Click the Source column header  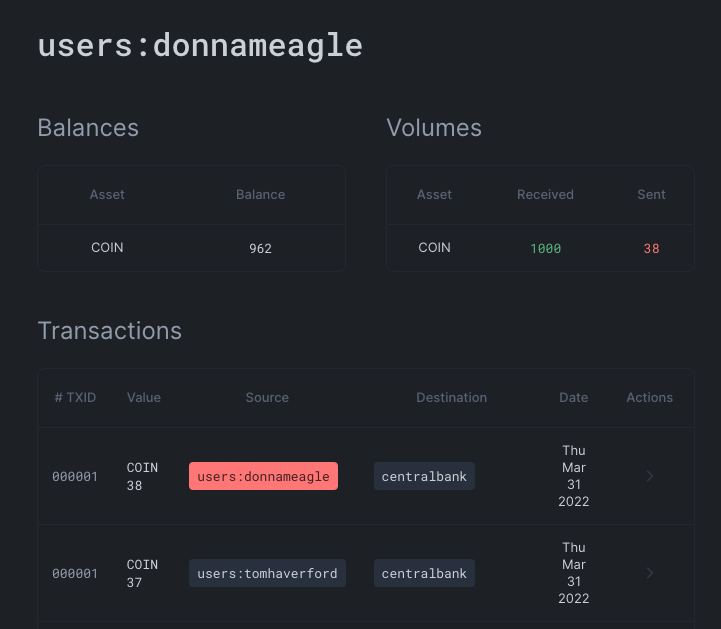267,398
